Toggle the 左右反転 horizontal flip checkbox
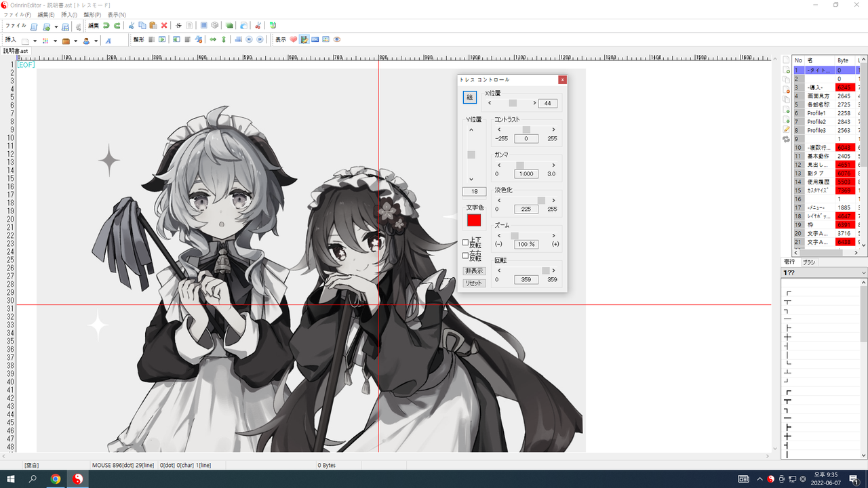 pyautogui.click(x=465, y=256)
